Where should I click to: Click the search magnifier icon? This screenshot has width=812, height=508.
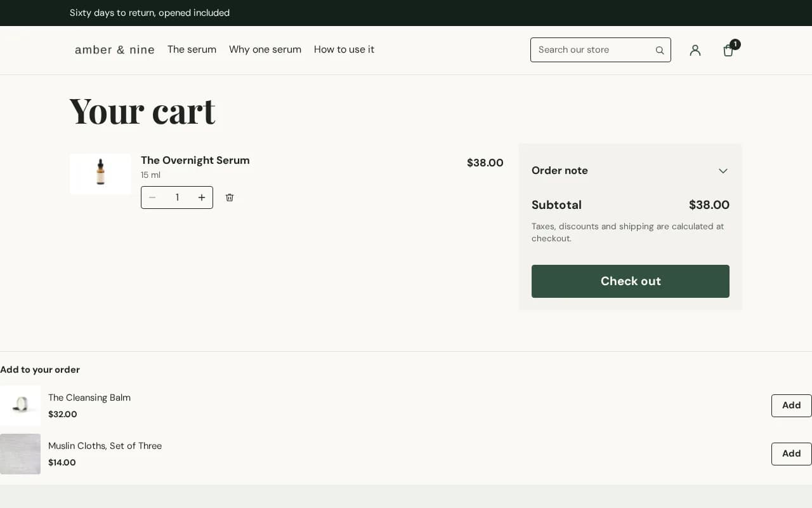[660, 50]
